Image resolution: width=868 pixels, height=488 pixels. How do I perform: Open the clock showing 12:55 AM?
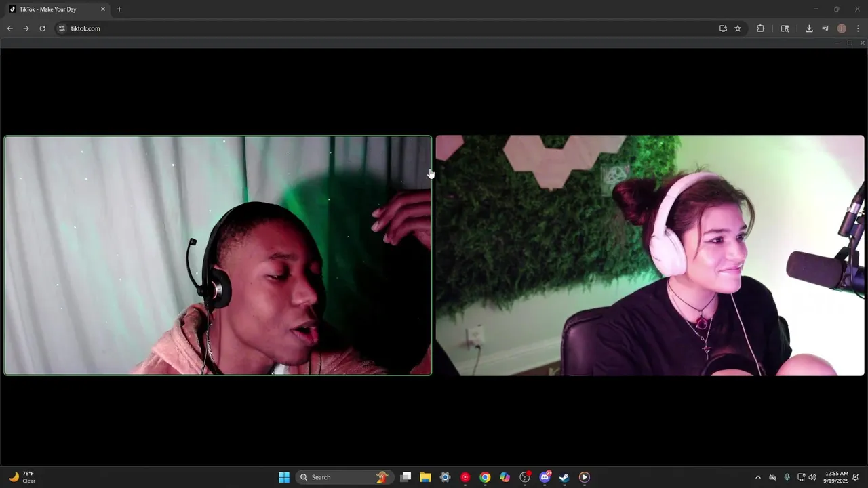835,477
